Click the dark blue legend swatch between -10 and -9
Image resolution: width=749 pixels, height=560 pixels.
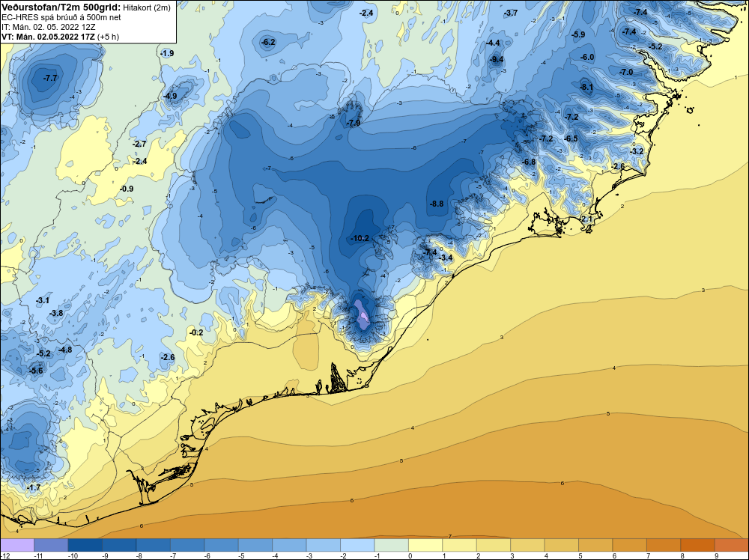(x=85, y=545)
